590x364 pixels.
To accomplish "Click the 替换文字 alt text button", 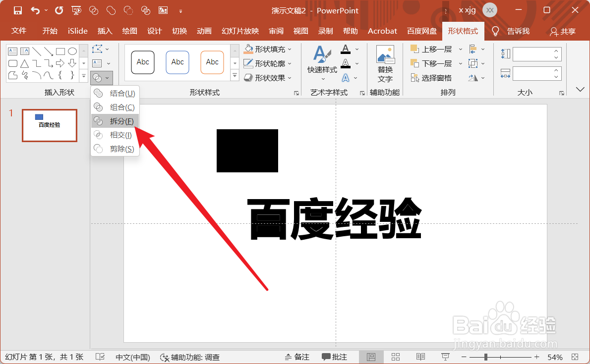I will pos(385,64).
